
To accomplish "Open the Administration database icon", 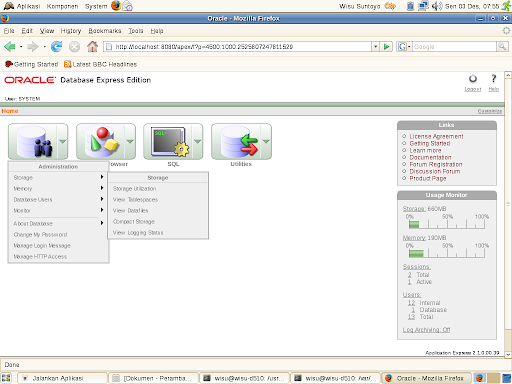I will 33,141.
